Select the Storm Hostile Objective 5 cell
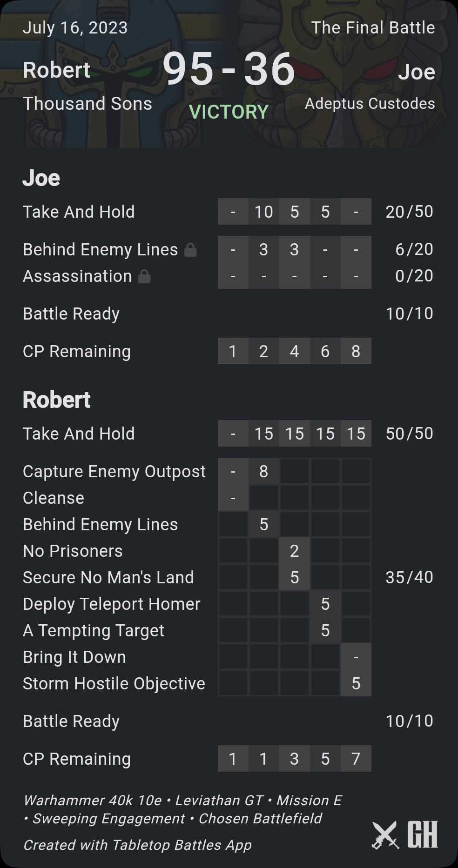The width and height of the screenshot is (458, 868). pyautogui.click(x=356, y=684)
